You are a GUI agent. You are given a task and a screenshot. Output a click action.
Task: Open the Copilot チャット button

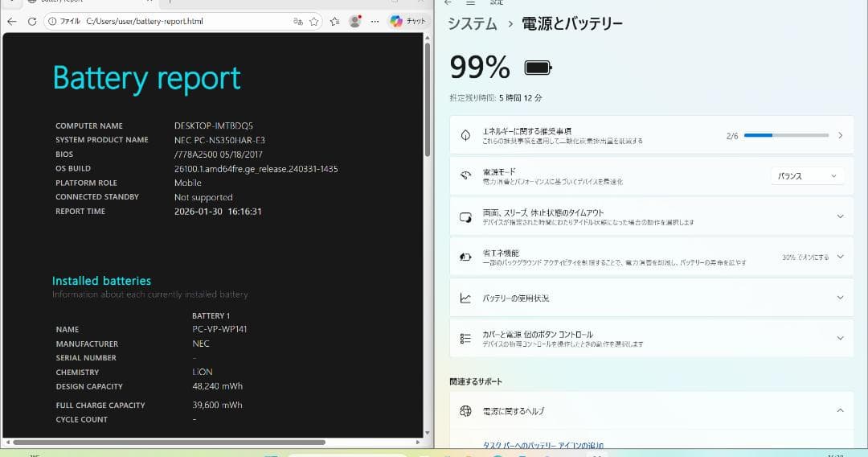coord(408,21)
